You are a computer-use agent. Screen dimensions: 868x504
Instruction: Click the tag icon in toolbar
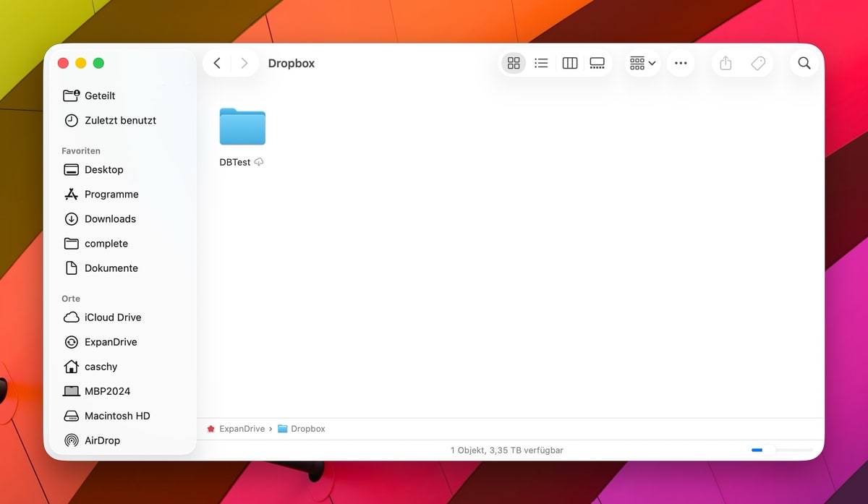758,64
